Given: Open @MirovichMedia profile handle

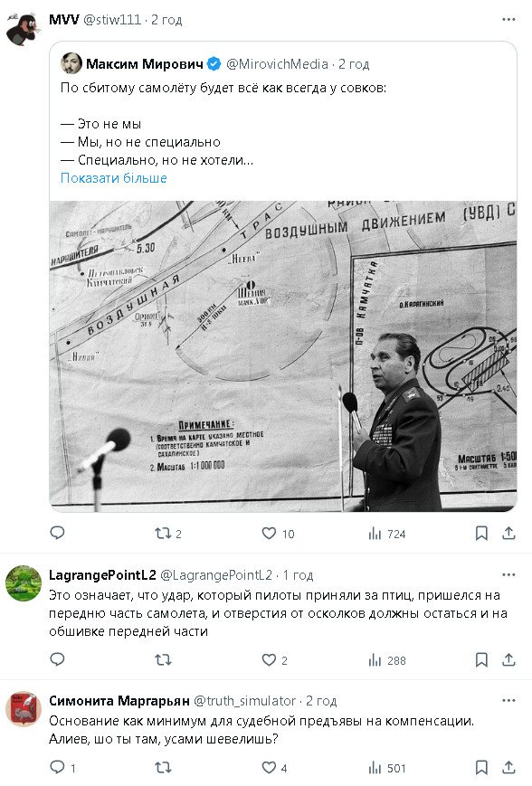Looking at the screenshot, I should coord(277,64).
